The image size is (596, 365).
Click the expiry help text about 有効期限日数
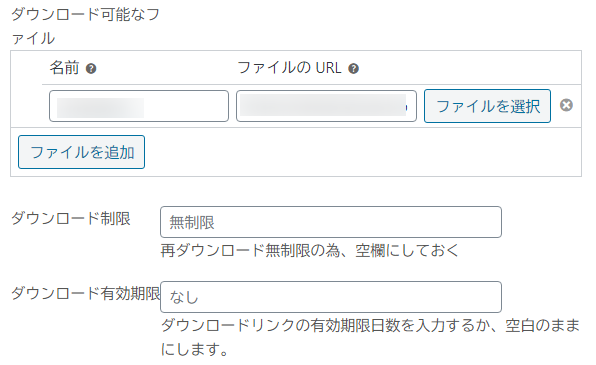click(x=370, y=337)
